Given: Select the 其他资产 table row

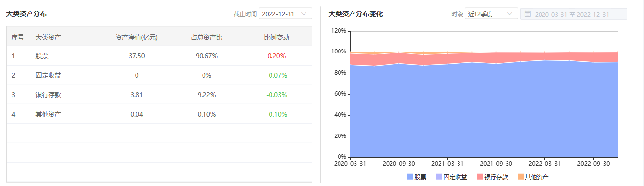Looking at the screenshot, I should pos(159,114).
